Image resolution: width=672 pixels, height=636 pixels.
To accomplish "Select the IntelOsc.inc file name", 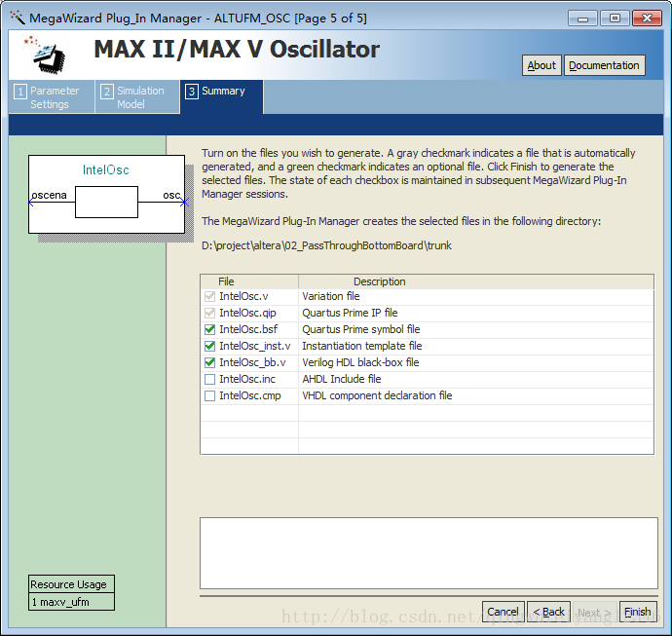I will 247,379.
